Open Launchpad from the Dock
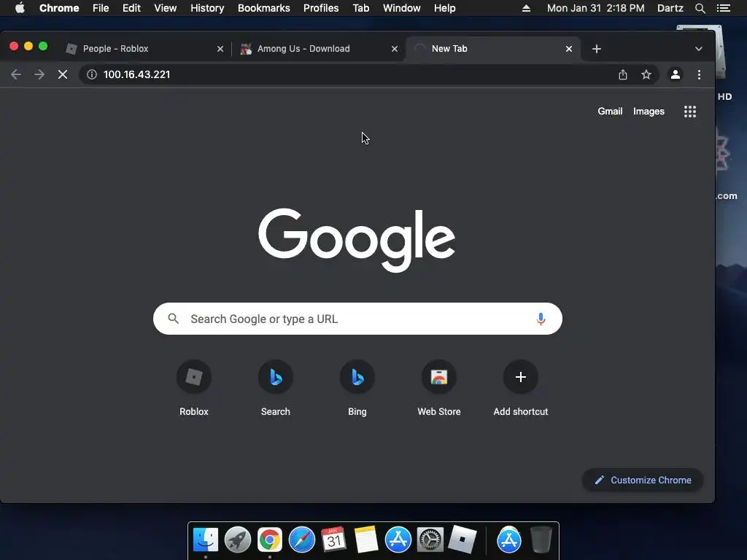The width and height of the screenshot is (747, 560). pos(238,540)
